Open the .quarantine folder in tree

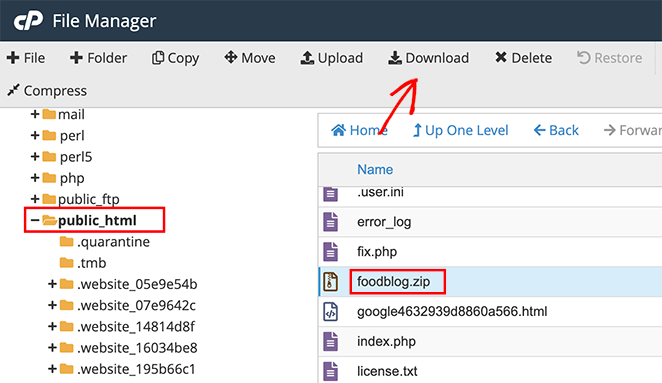[x=113, y=242]
